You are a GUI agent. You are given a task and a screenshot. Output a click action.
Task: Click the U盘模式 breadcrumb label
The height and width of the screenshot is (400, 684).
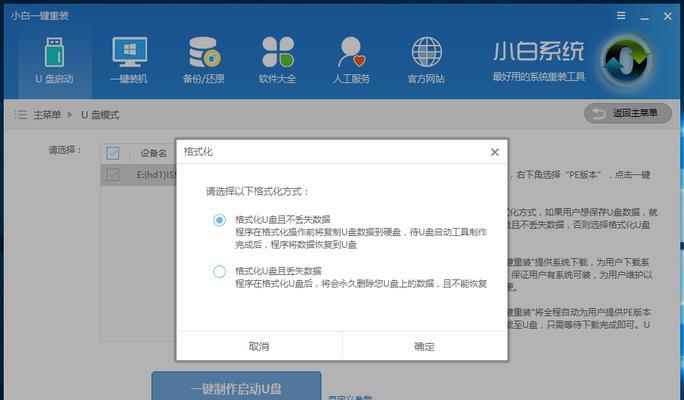(100, 115)
